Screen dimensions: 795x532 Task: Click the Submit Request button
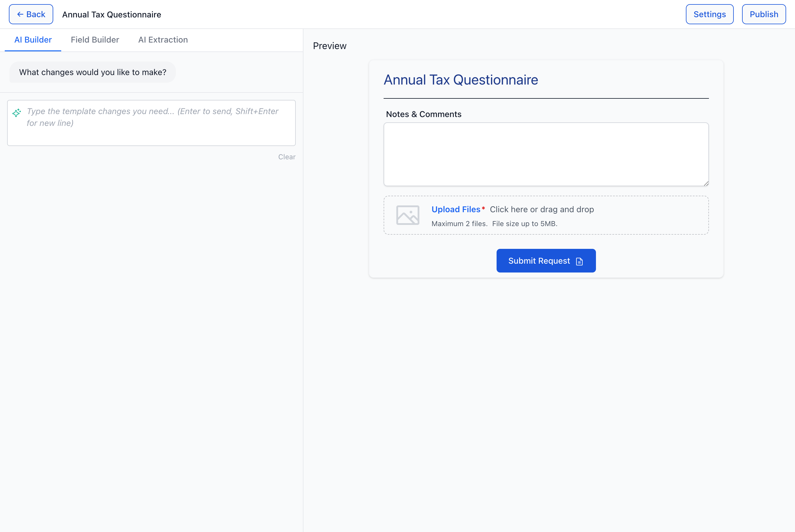pyautogui.click(x=546, y=261)
